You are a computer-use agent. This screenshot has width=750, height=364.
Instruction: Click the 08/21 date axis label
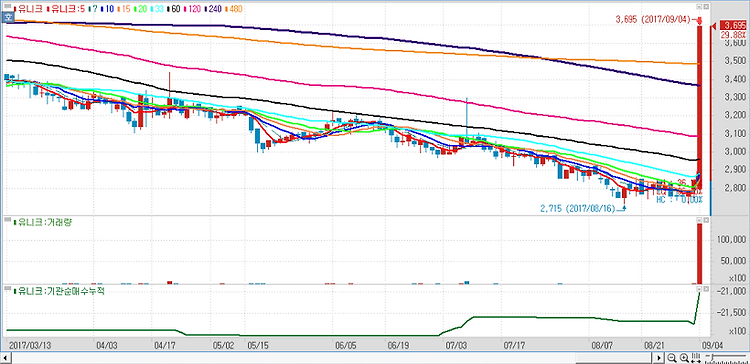[x=654, y=344]
